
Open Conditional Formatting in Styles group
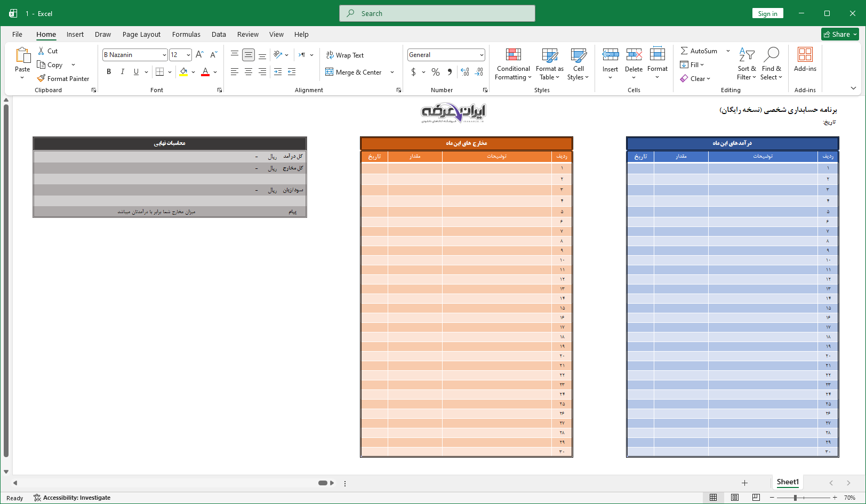513,64
